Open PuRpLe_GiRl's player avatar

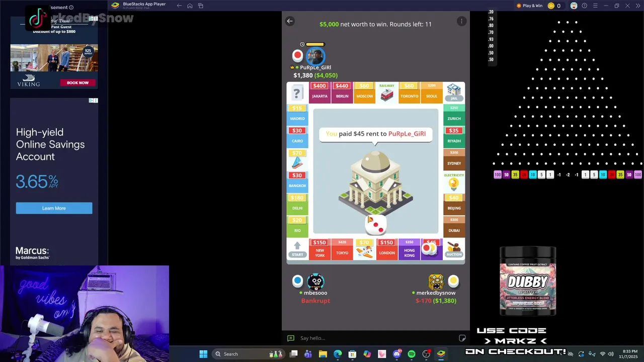pos(315,55)
